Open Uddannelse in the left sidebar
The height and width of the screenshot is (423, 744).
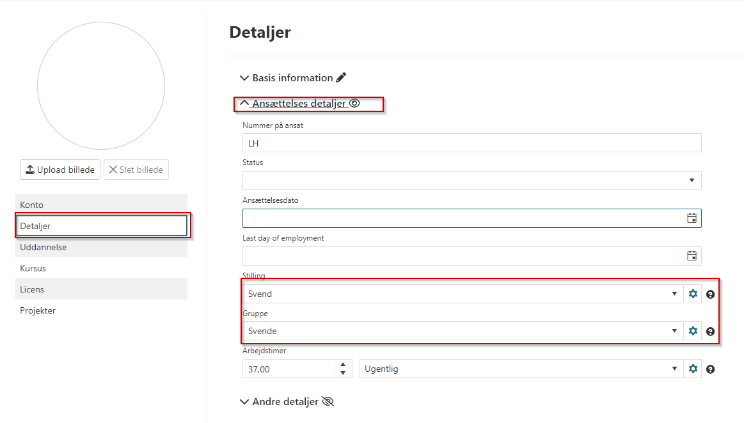[101, 247]
